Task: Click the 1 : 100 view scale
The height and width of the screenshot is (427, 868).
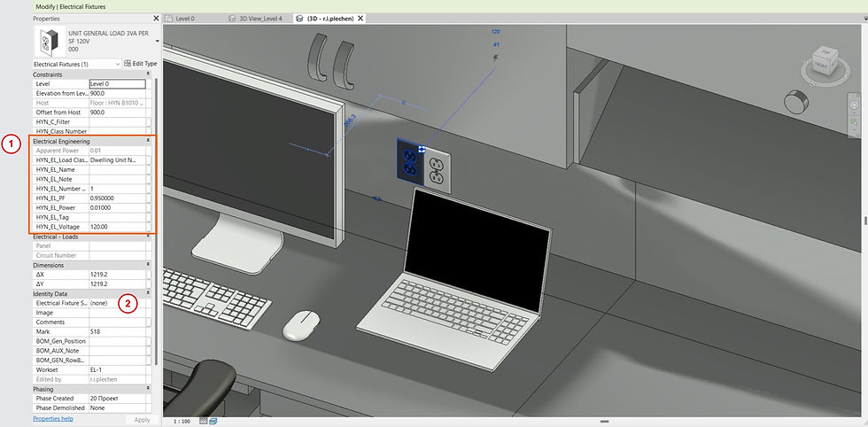Action: 181,422
